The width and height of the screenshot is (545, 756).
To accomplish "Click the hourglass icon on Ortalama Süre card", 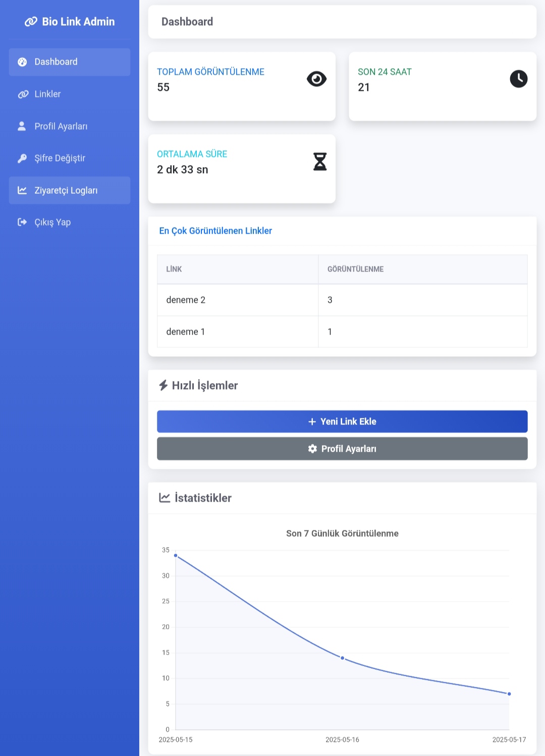I will click(320, 161).
